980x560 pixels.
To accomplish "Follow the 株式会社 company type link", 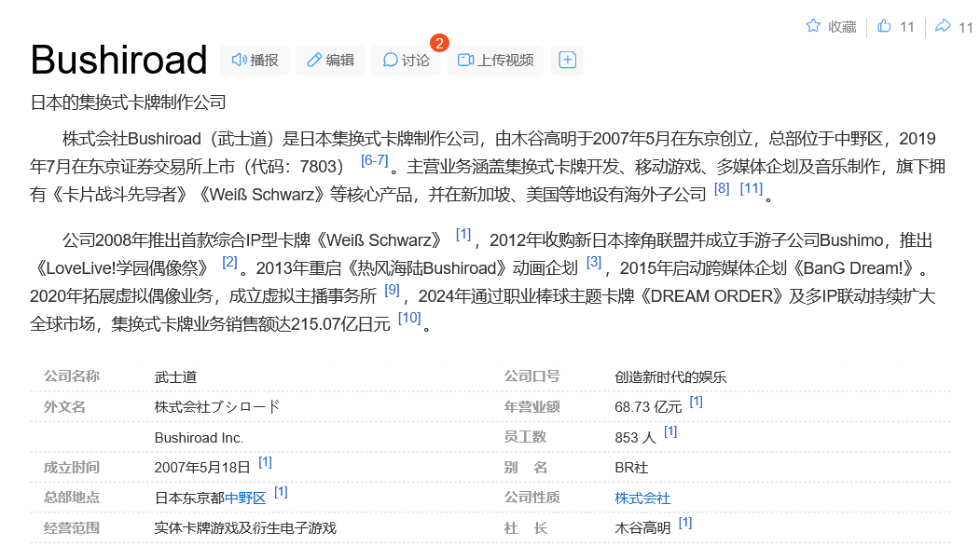I will [x=642, y=499].
